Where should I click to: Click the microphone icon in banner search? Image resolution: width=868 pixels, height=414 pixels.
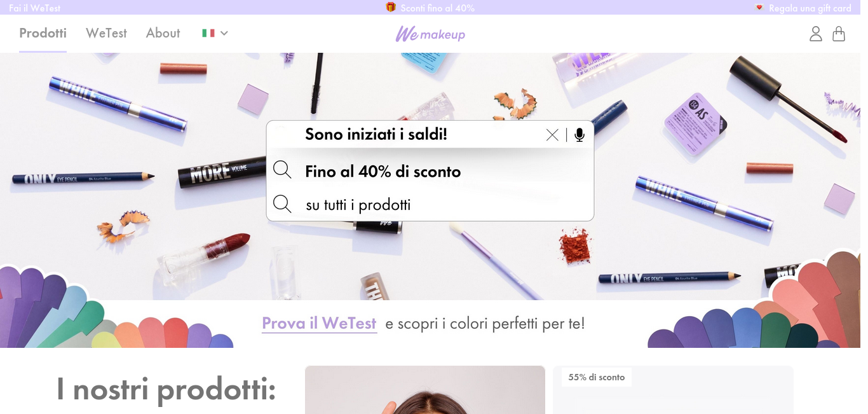pos(579,135)
